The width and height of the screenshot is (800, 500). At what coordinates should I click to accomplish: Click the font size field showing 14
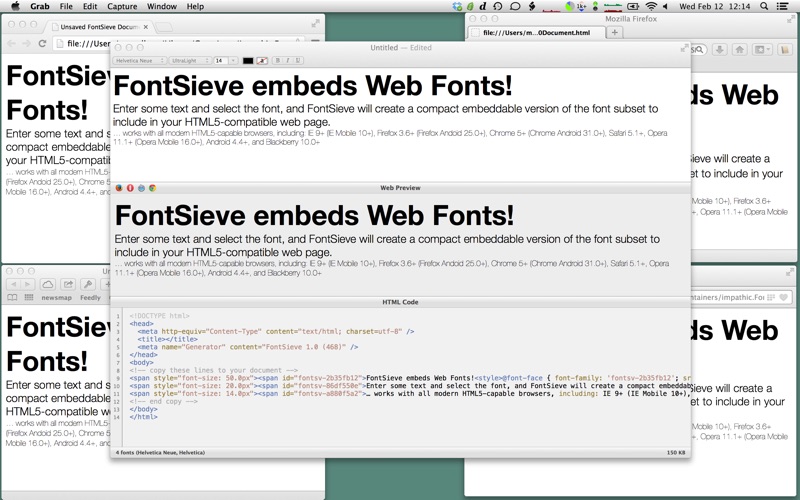click(220, 60)
